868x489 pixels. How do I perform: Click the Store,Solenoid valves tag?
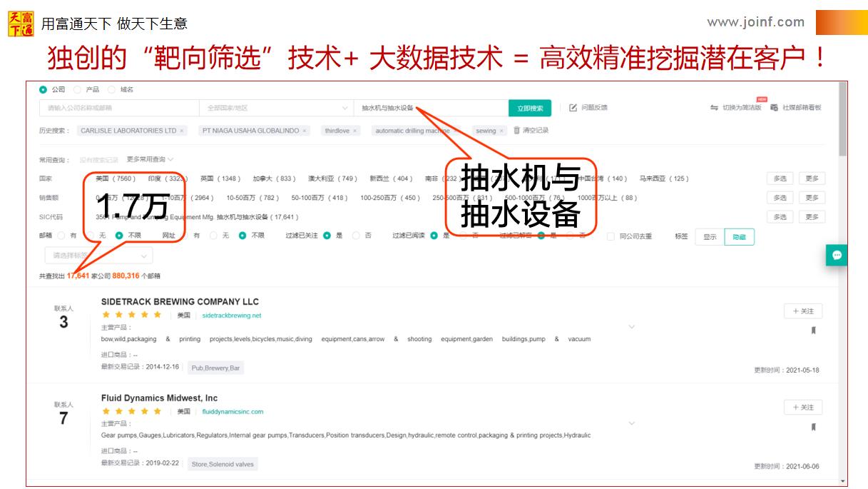223,464
